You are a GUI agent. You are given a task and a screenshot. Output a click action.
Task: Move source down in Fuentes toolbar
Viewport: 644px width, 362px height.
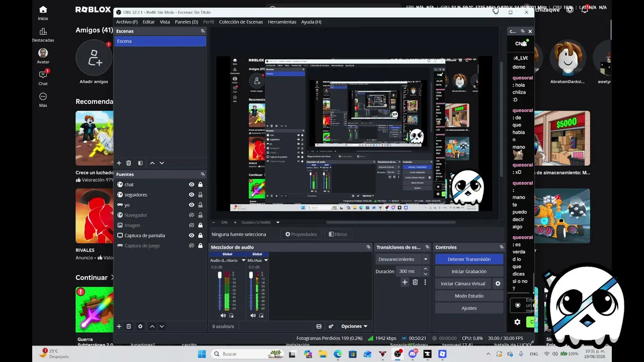[x=162, y=326]
